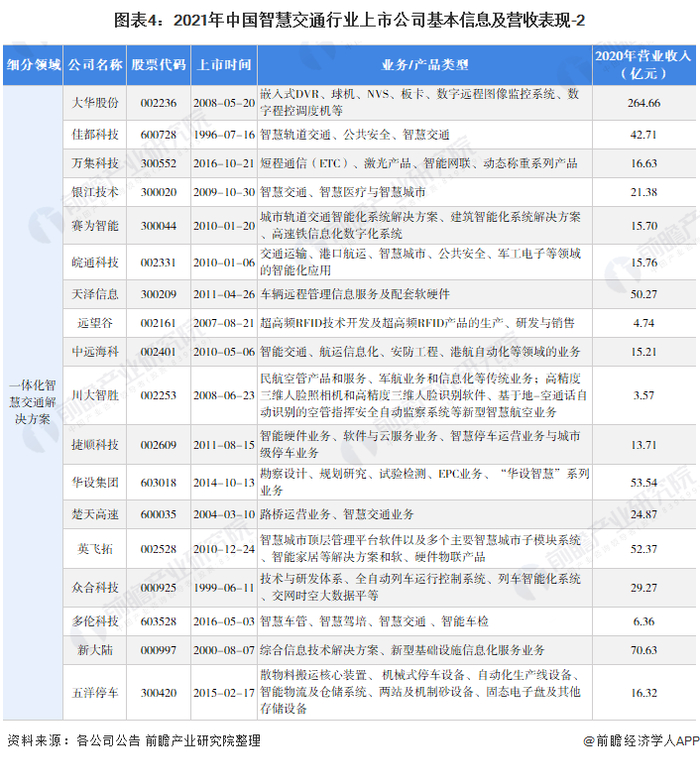Screen dimensions: 700x761
Task: Select revenue value 52.37
Action: (644, 549)
